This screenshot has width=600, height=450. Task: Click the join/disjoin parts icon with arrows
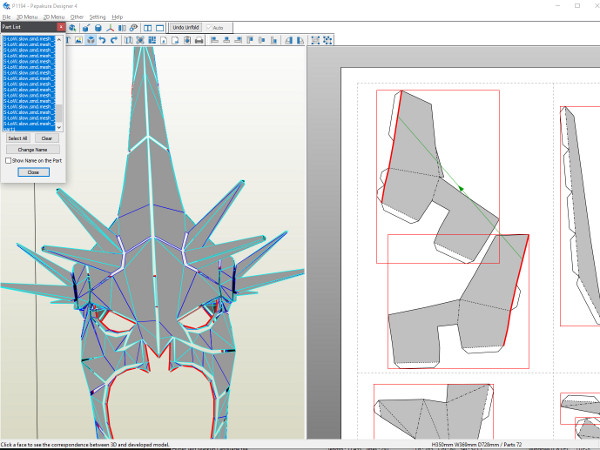[x=140, y=40]
